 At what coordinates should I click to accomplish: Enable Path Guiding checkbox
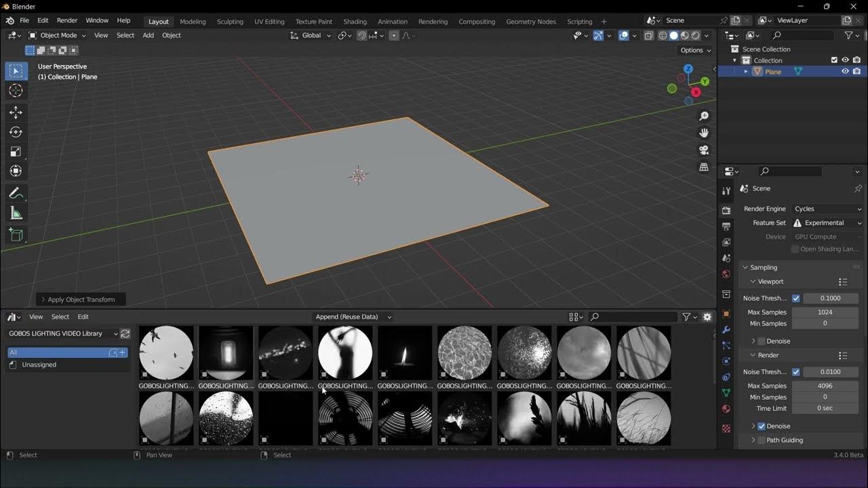(761, 440)
